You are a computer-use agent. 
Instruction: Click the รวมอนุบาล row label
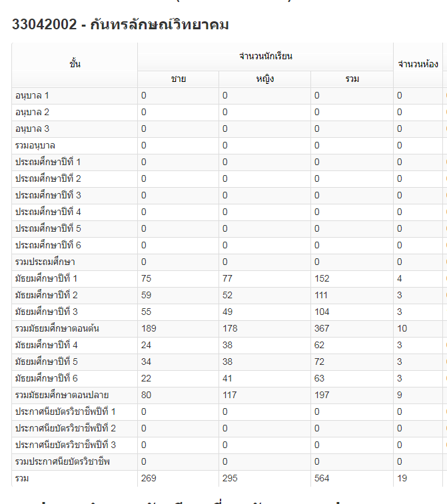click(35, 146)
